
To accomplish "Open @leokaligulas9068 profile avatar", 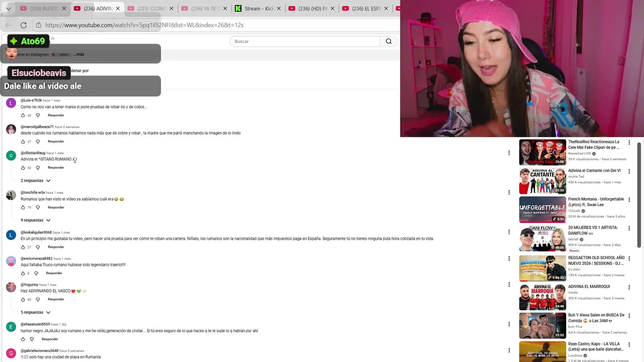I will pos(11,235).
